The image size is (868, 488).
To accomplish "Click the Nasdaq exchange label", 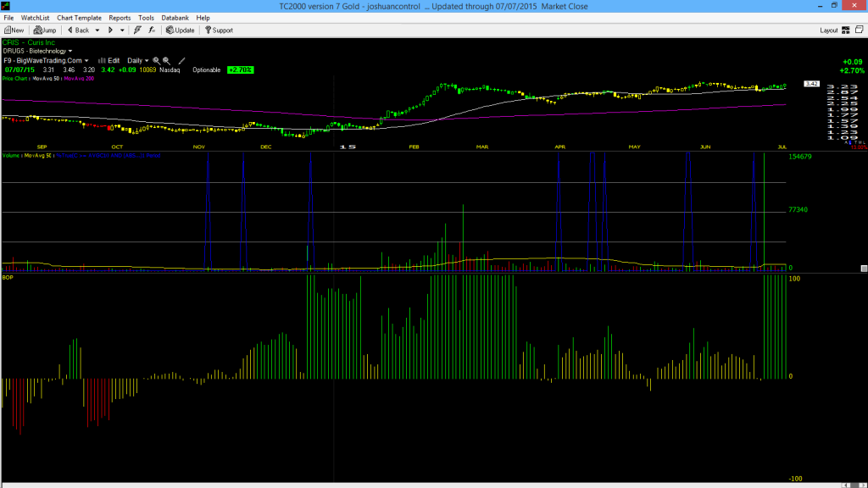I will 170,70.
